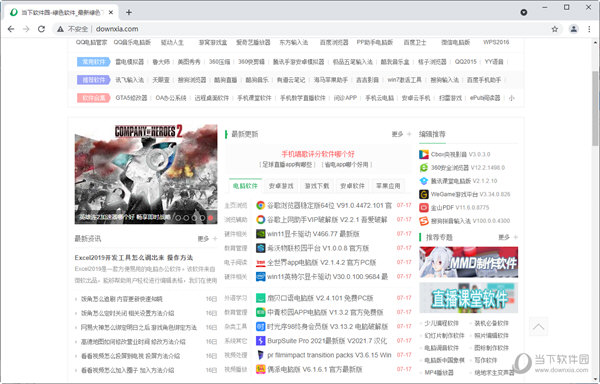Open the Excel2019 article headline

[134, 257]
